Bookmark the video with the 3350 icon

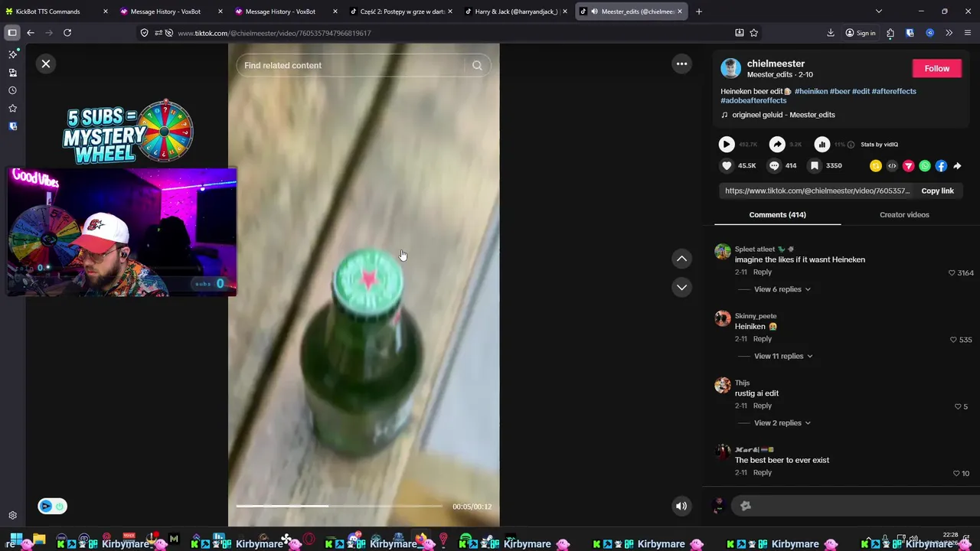pyautogui.click(x=815, y=165)
